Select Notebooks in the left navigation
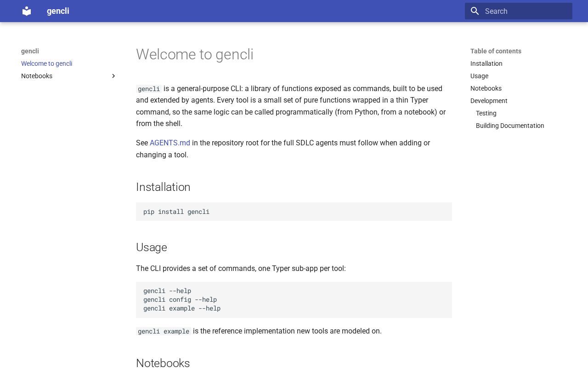588x368 pixels. tap(37, 76)
